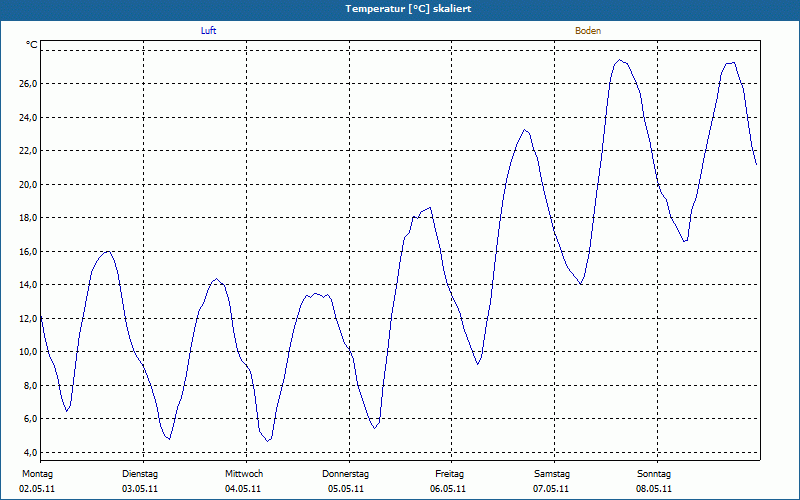Screen dimensions: 800x500
Task: Select the blue Luft legend label
Action: pos(208,31)
